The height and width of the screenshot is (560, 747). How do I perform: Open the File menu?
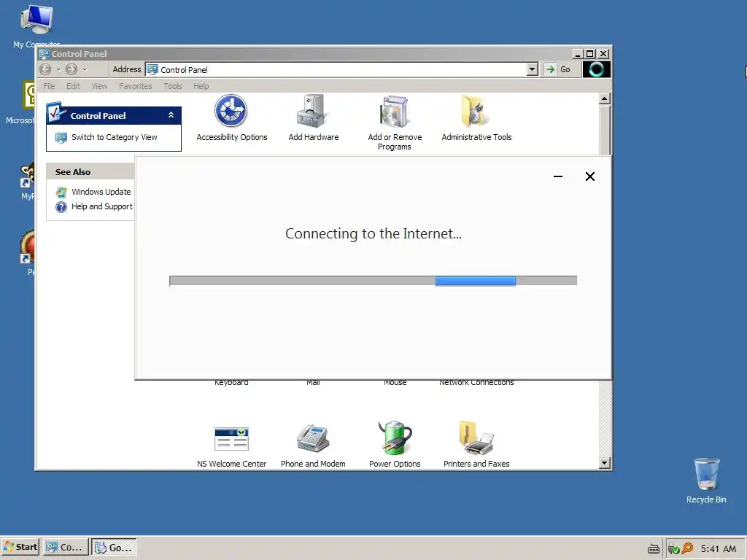pyautogui.click(x=49, y=86)
